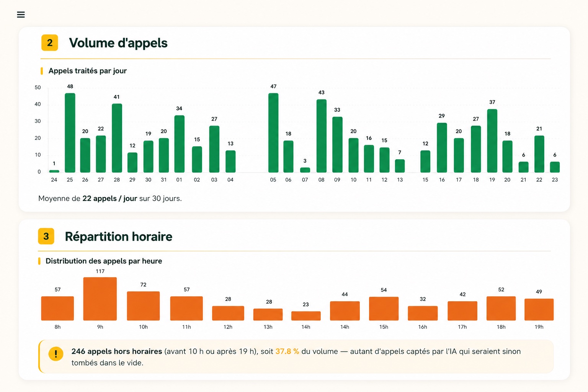This screenshot has width=588, height=392.
Task: Click the exclamation warning icon in the callout
Action: (56, 354)
